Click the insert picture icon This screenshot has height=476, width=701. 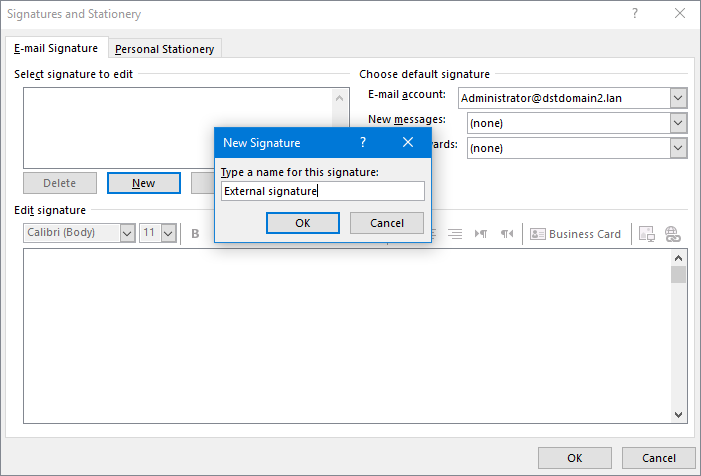[x=646, y=234]
